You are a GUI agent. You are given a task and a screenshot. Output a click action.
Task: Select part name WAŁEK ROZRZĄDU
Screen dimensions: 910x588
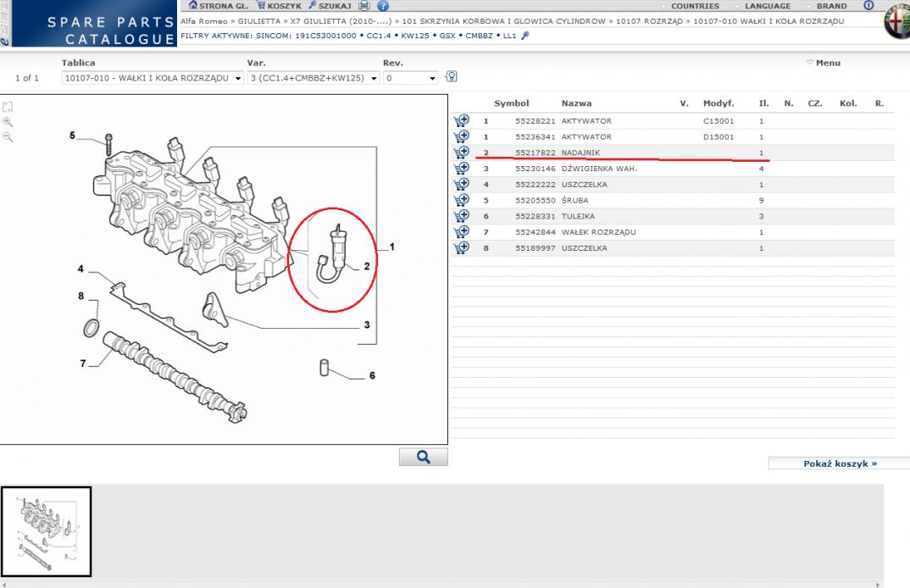pos(598,232)
